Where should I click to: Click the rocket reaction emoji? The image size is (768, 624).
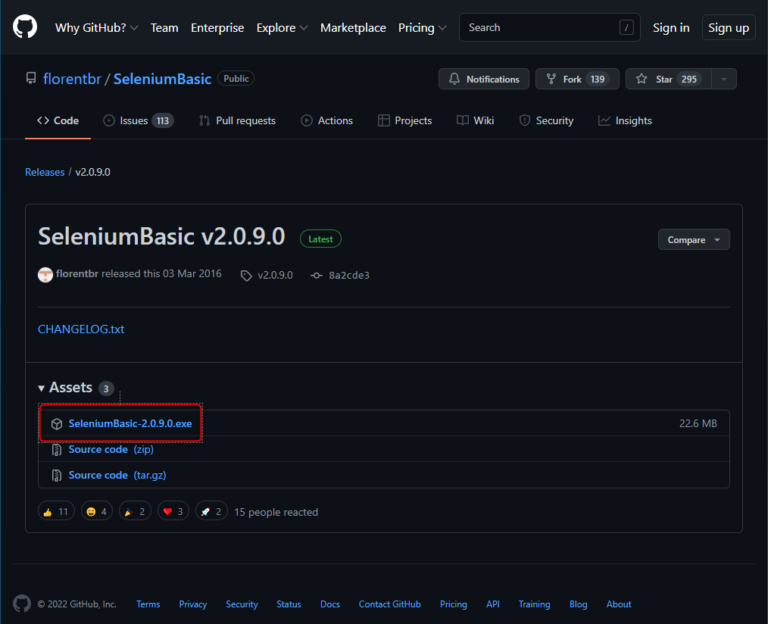click(x=205, y=512)
